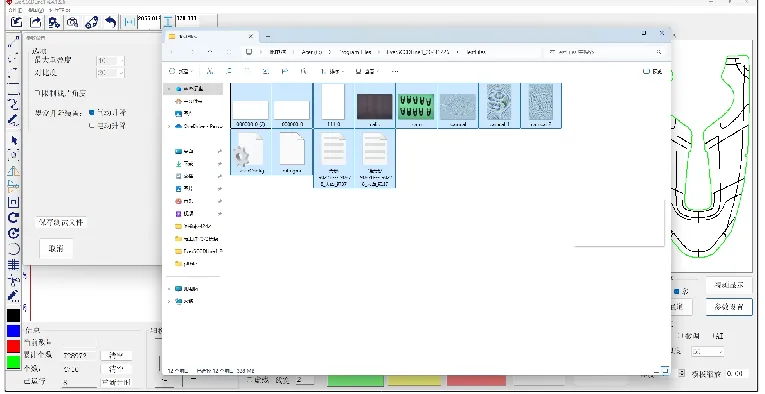
Task: Click the parameter settings button at right
Action: click(x=729, y=307)
